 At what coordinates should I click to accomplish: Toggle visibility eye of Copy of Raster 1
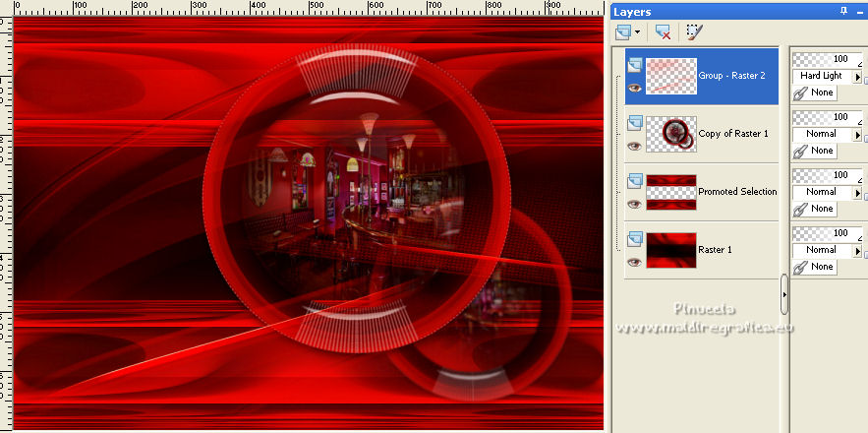[x=634, y=146]
